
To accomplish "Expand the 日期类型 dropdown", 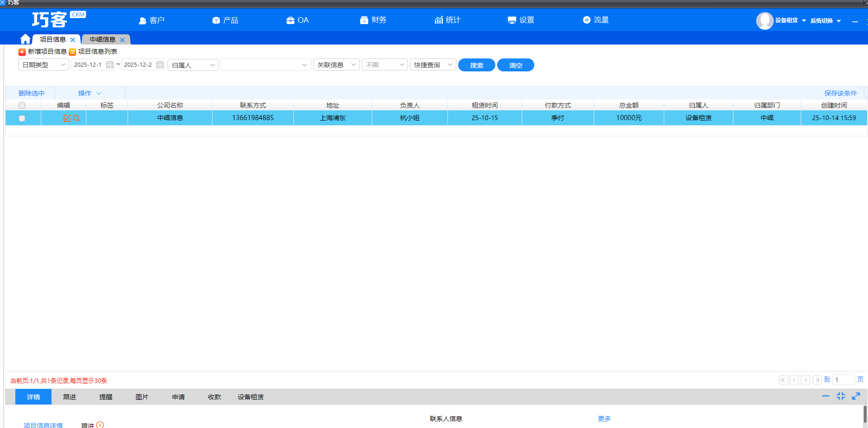I will coord(44,65).
